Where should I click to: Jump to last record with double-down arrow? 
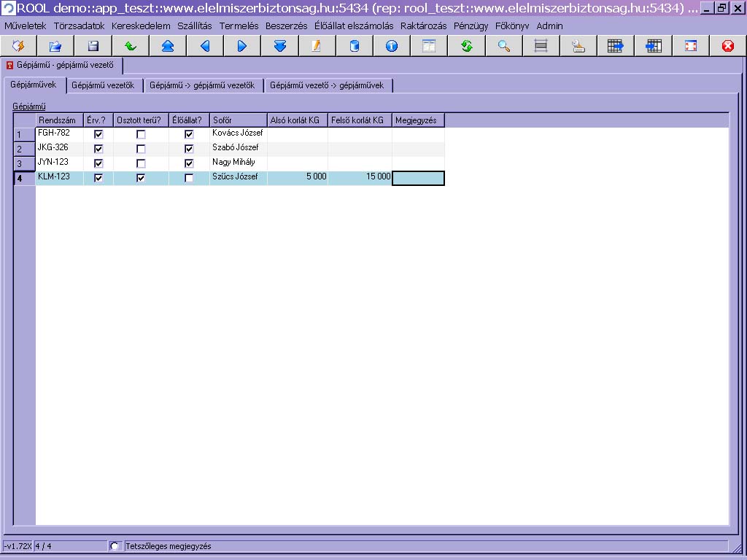pyautogui.click(x=279, y=46)
